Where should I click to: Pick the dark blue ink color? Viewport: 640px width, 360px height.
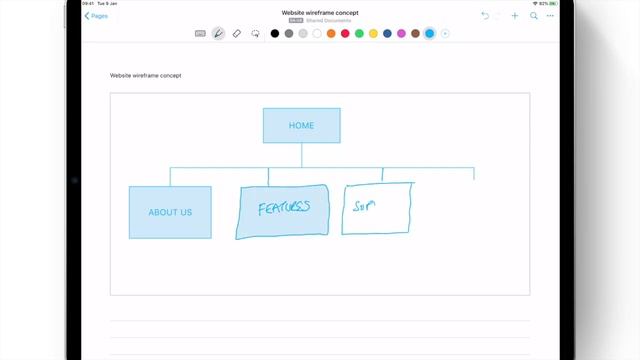[387, 33]
